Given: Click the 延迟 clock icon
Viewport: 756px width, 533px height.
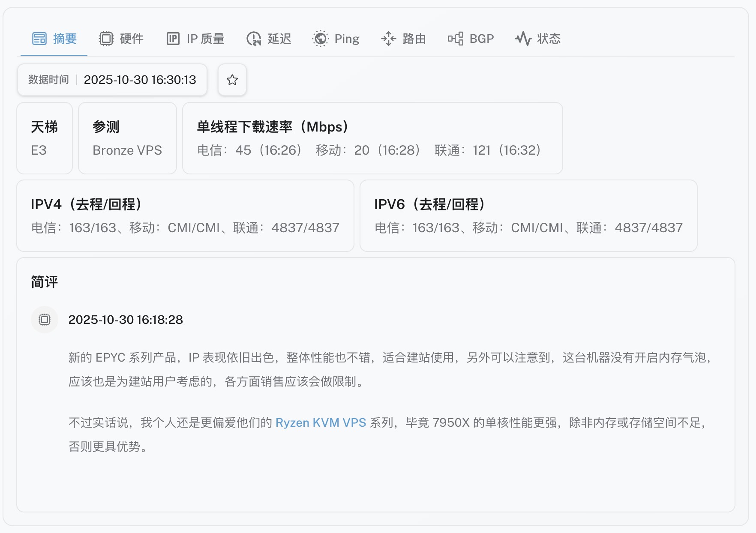Looking at the screenshot, I should click(254, 39).
